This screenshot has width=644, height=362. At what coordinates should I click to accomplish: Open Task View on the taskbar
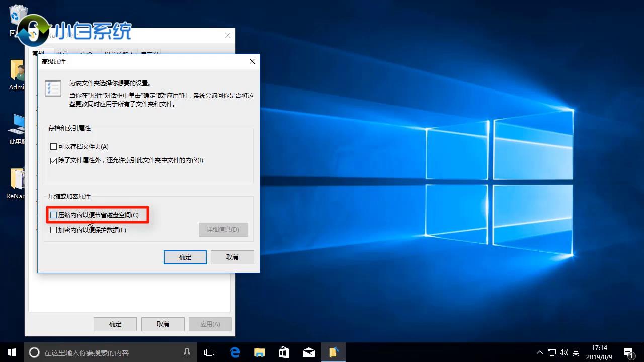click(x=209, y=352)
